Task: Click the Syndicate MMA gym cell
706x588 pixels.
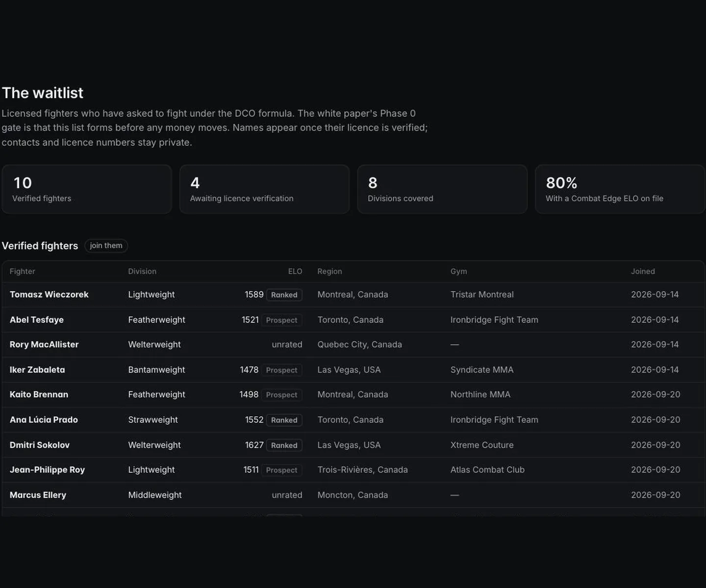Action: point(482,370)
